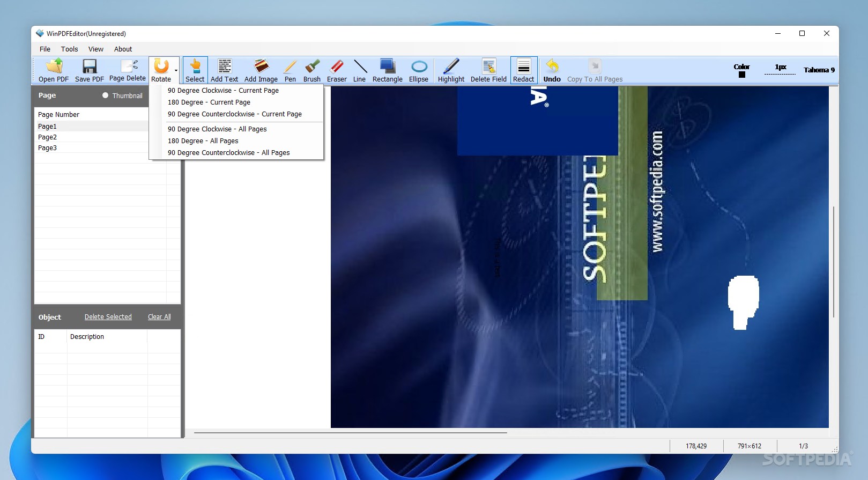Viewport: 868px width, 480px height.
Task: Choose 90 Degree Clockwise - All Pages
Action: tap(236, 129)
